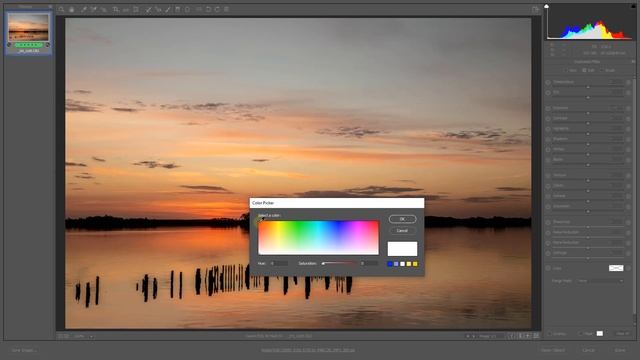
Task: Select the Radial Filter tool
Action: point(187,9)
